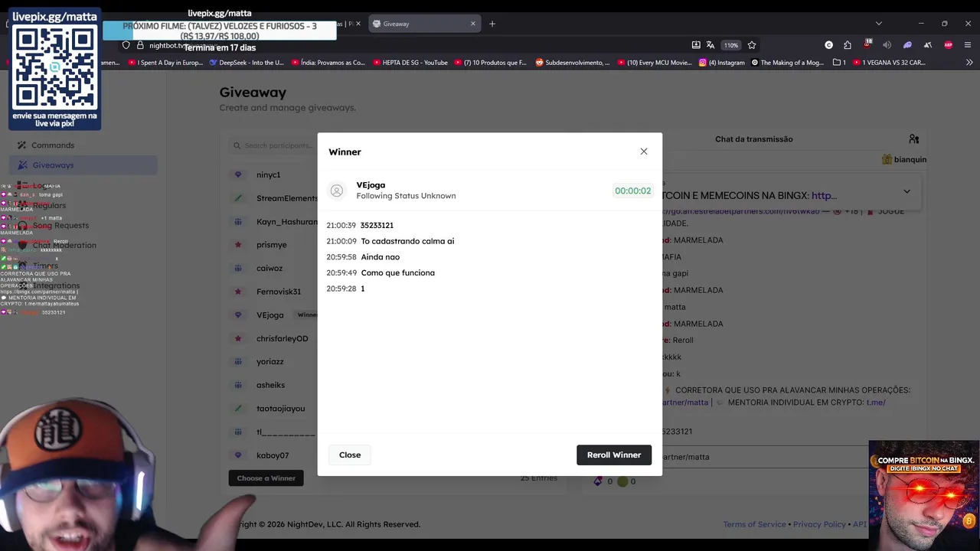
Task: Bookmark this page with the star icon
Action: tap(752, 45)
